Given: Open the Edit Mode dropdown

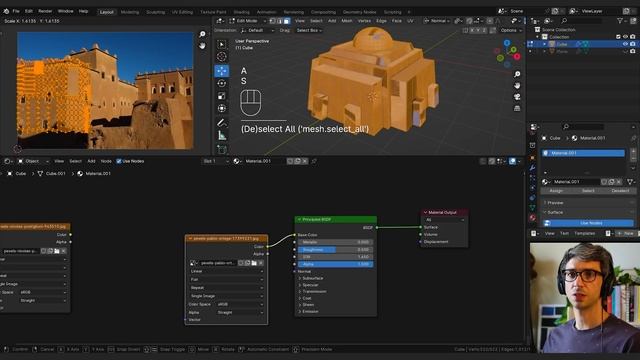Looking at the screenshot, I should tap(248, 21).
